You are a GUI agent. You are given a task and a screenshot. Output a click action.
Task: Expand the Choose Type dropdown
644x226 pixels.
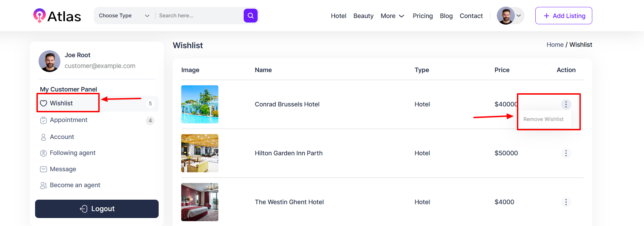124,16
